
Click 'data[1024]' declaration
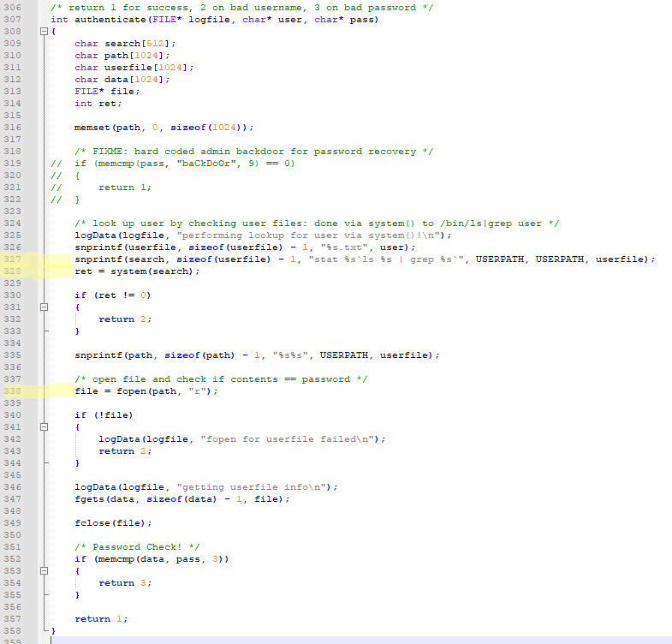[x=137, y=80]
